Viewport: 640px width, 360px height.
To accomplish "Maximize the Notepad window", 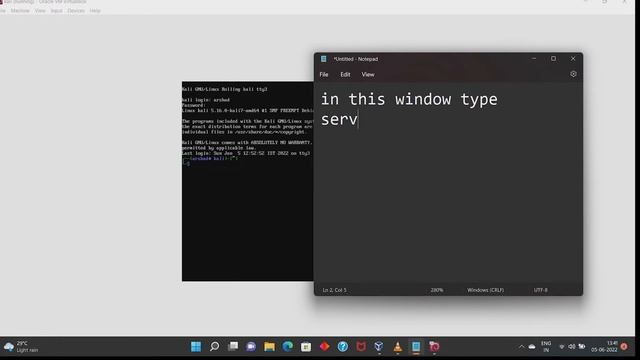I will (553, 58).
